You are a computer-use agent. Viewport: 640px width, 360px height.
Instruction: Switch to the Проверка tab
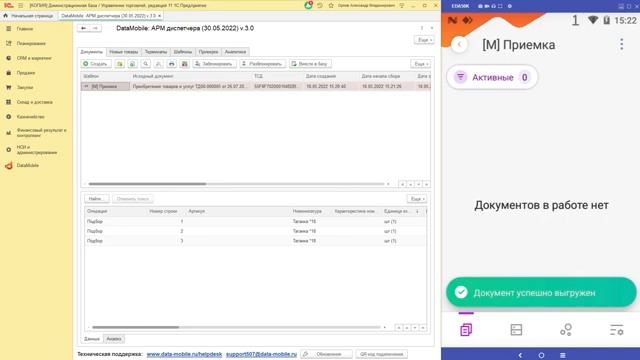pyautogui.click(x=209, y=52)
